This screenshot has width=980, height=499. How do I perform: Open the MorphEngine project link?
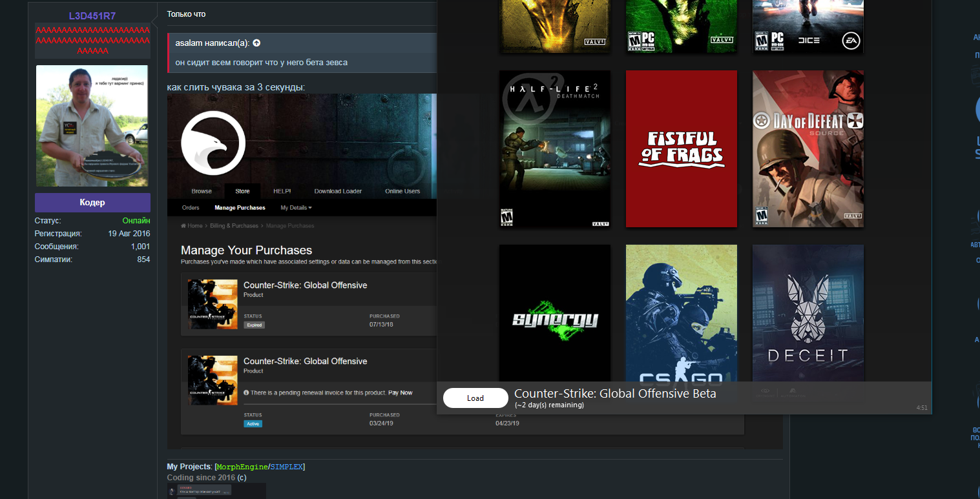[242, 467]
